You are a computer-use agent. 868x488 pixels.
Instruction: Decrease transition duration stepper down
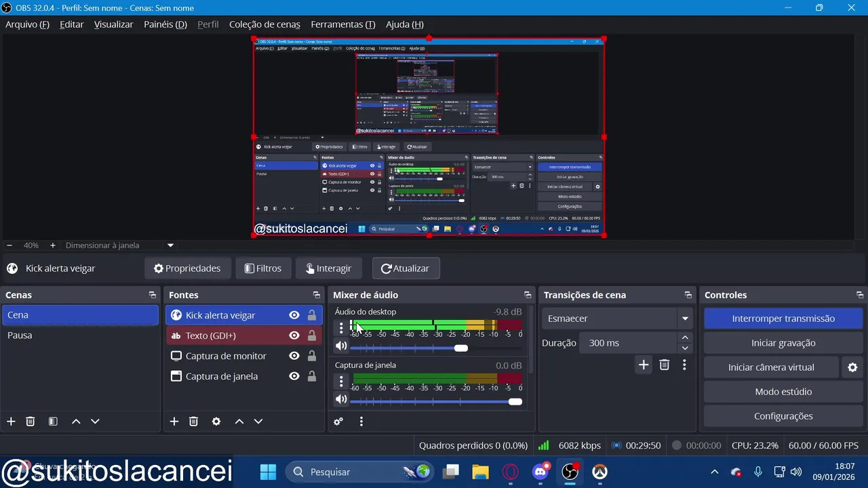685,348
